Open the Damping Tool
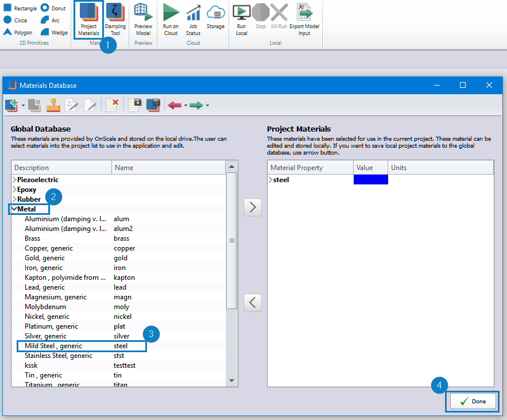The image size is (507, 420). point(115,20)
